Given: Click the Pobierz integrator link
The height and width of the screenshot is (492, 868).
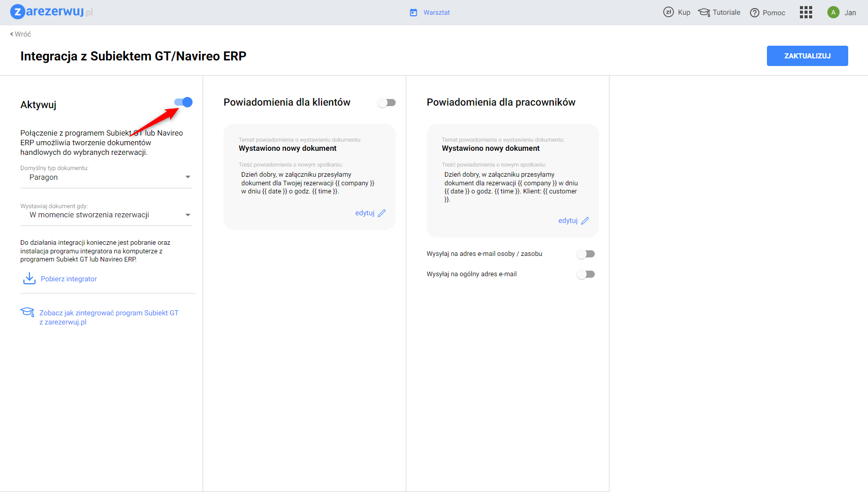Looking at the screenshot, I should [x=69, y=279].
